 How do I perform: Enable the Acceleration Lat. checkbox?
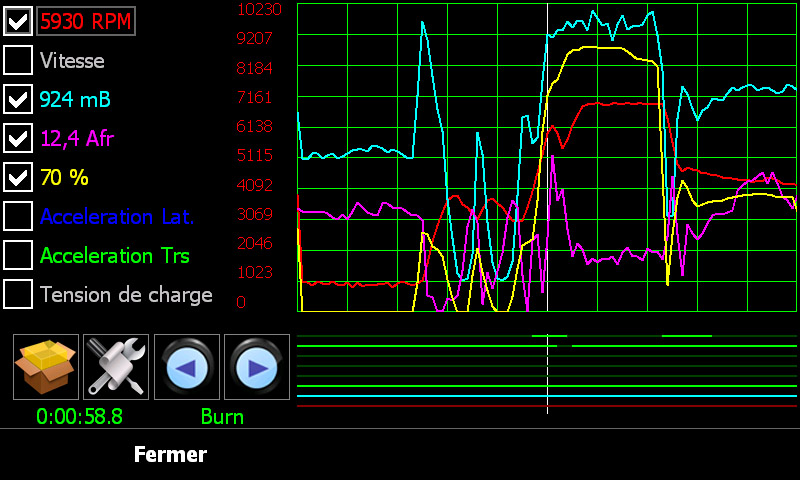(x=18, y=216)
